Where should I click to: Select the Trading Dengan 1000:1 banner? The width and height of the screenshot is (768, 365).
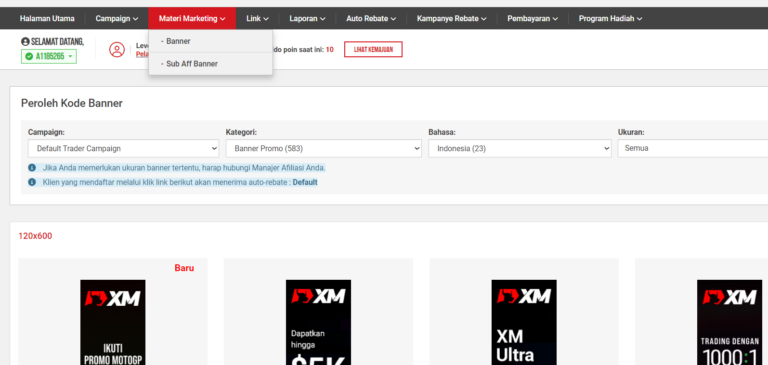point(730,322)
